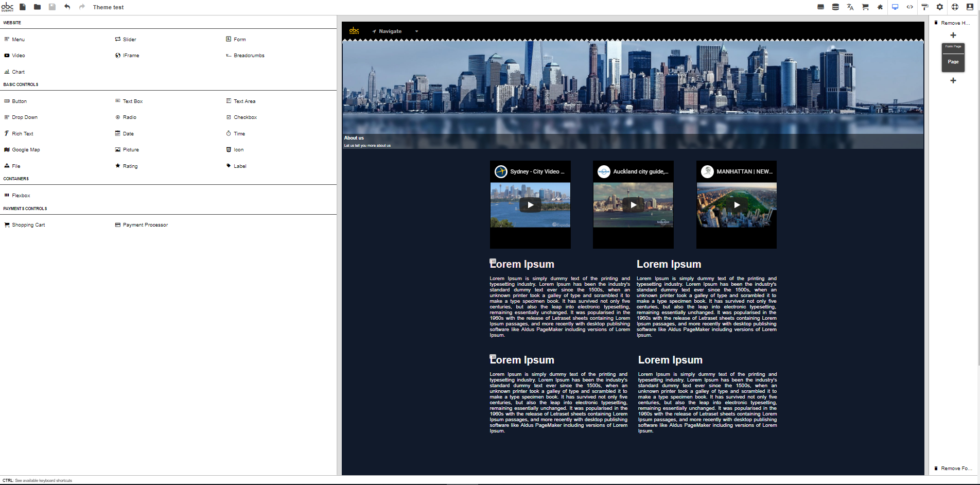Select the Text Box control
Image resolution: width=980 pixels, height=485 pixels.
tap(129, 101)
